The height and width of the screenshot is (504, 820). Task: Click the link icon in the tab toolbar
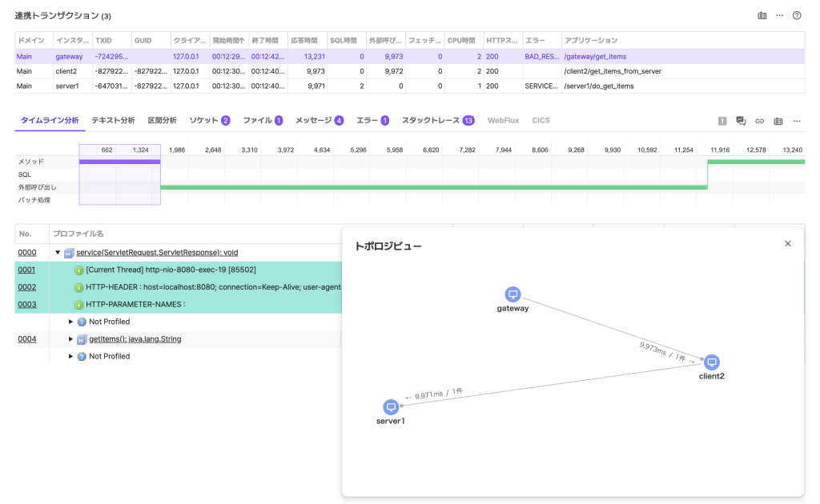pos(760,121)
